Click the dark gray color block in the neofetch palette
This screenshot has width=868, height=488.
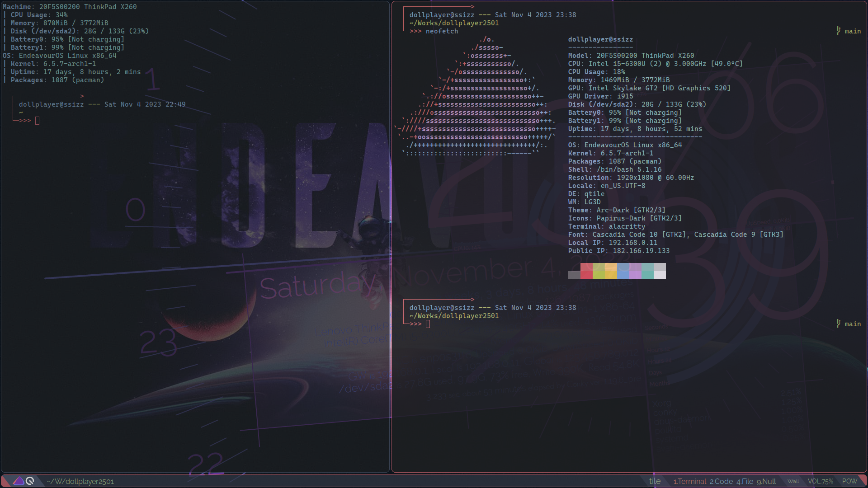coord(574,275)
